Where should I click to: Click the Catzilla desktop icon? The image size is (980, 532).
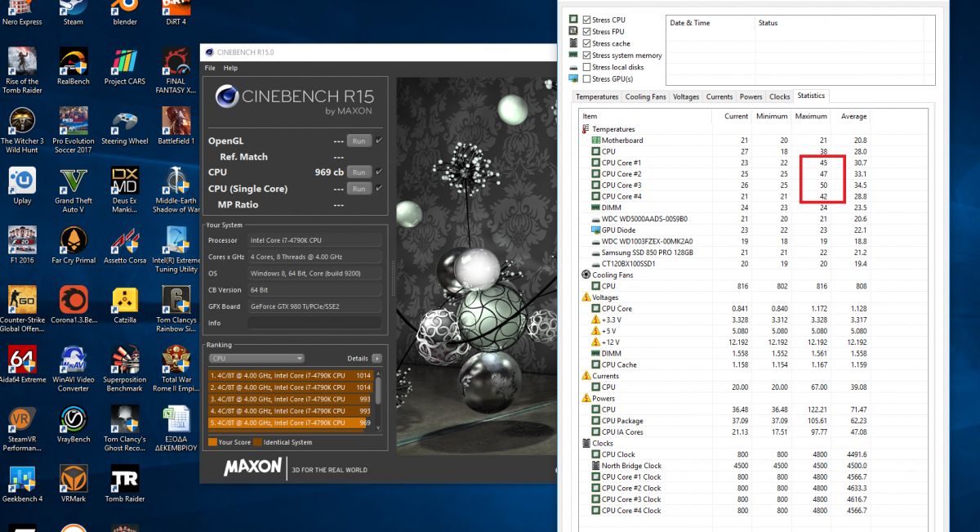click(x=124, y=305)
